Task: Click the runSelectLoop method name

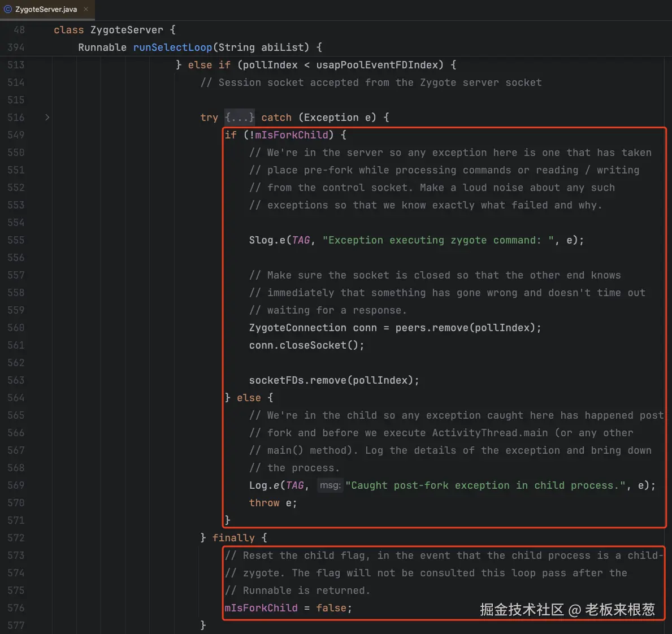Action: (172, 47)
